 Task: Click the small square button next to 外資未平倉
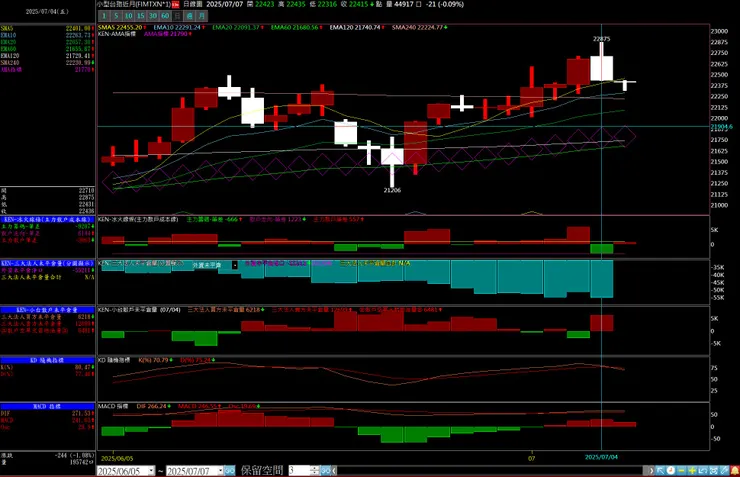[x=235, y=266]
